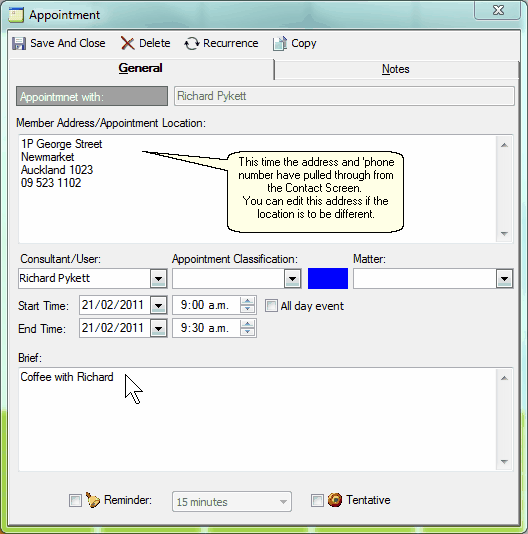Click the Delete button label

tap(155, 43)
